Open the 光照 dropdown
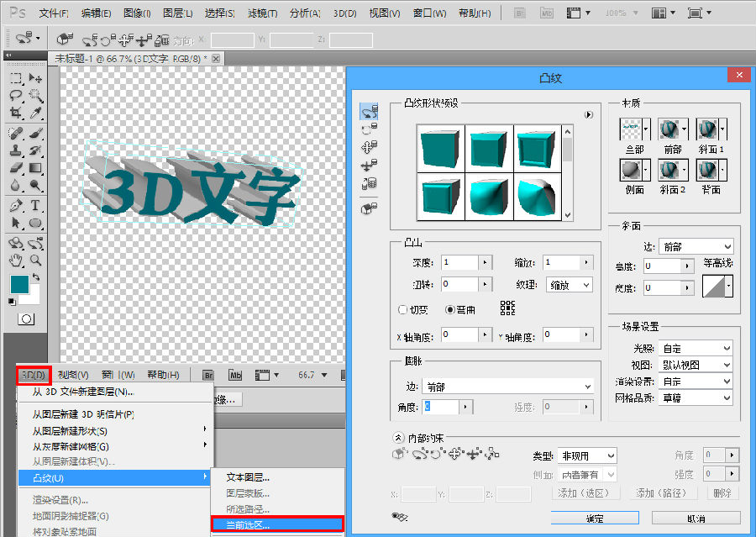 pos(696,349)
